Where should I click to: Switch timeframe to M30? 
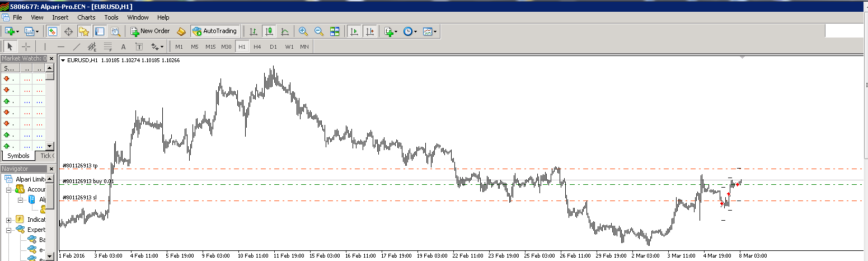pyautogui.click(x=226, y=46)
